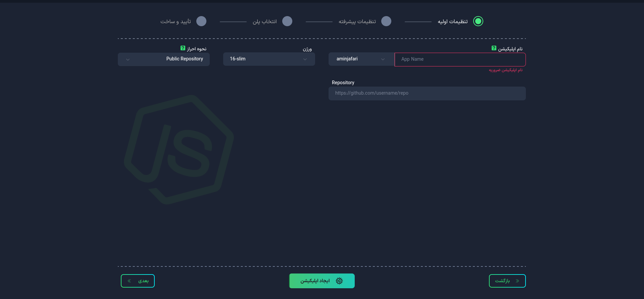Click the بازگشت back button
The image size is (644, 299).
pos(507,281)
